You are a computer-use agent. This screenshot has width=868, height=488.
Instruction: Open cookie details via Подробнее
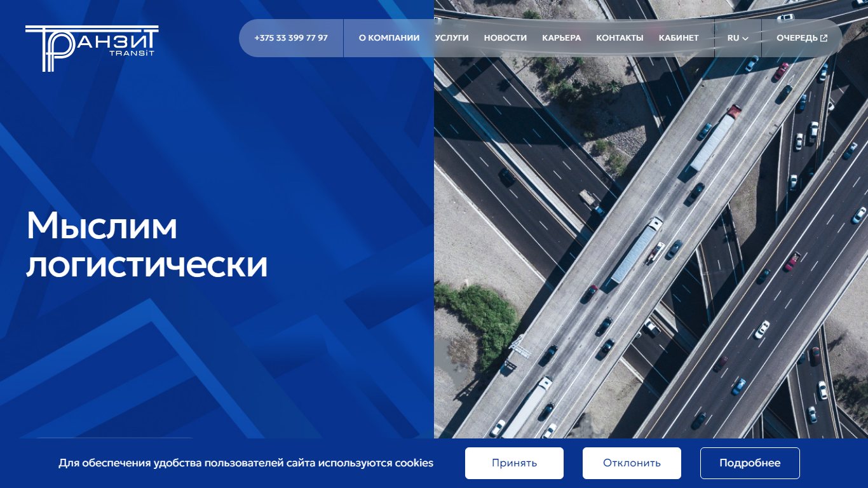(750, 463)
